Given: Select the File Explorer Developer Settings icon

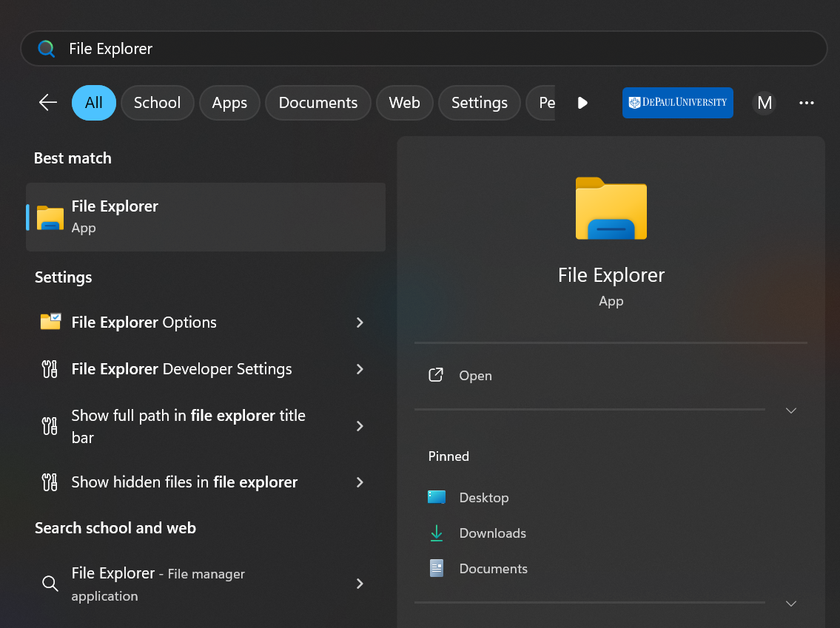Looking at the screenshot, I should point(50,368).
